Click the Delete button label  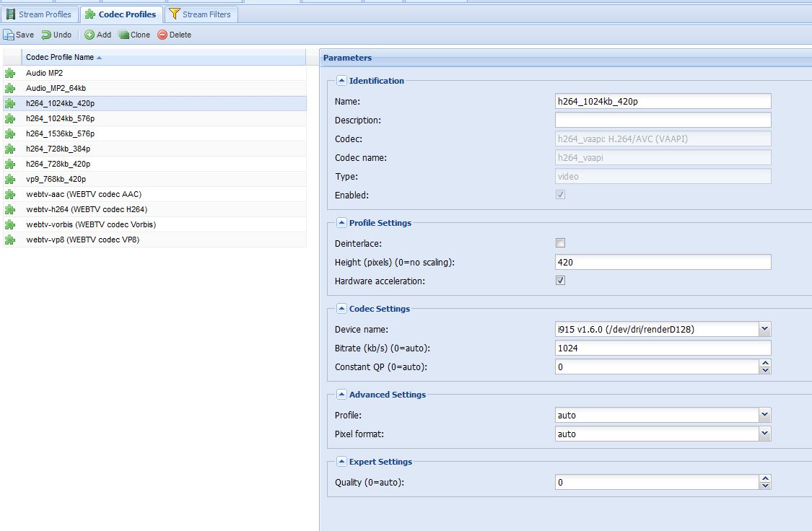(x=180, y=35)
